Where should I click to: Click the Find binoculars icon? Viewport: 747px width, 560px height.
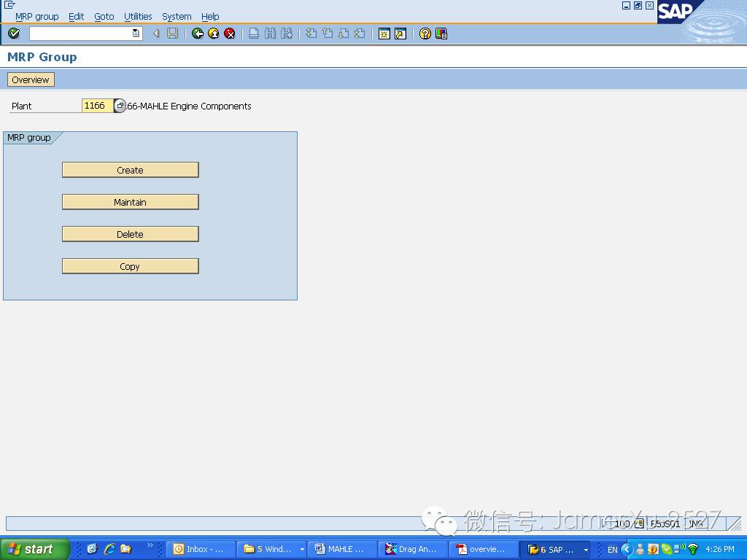(x=270, y=34)
